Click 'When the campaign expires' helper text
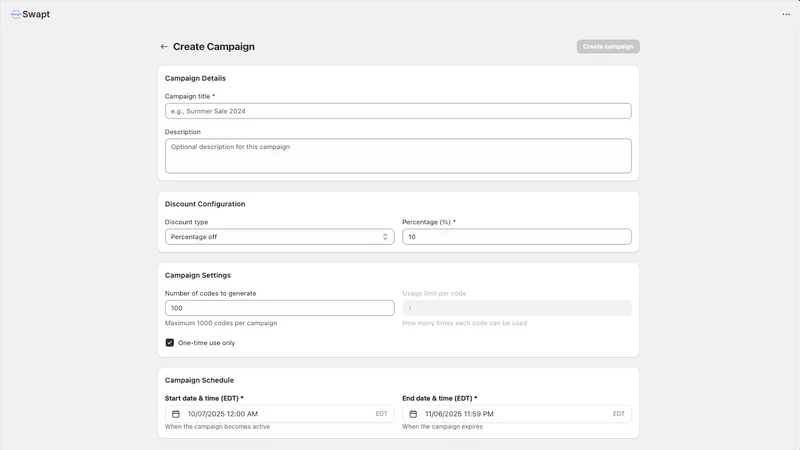The width and height of the screenshot is (800, 450). pyautogui.click(x=442, y=427)
